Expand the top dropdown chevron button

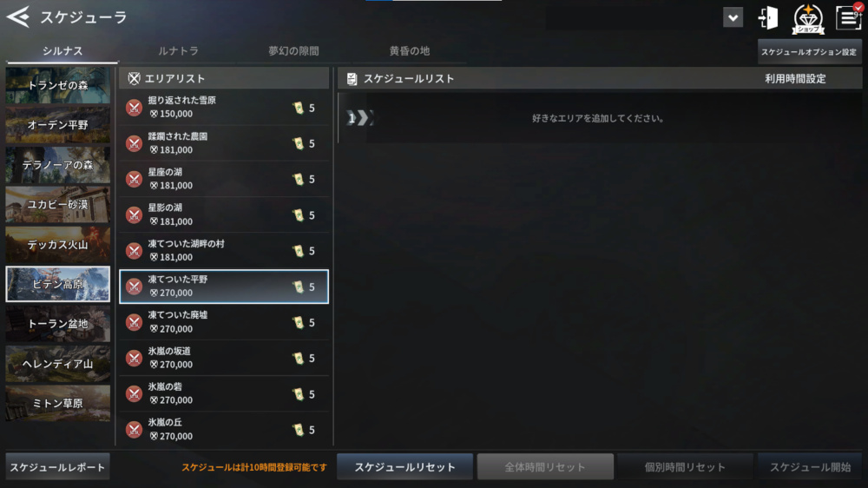[x=733, y=17]
